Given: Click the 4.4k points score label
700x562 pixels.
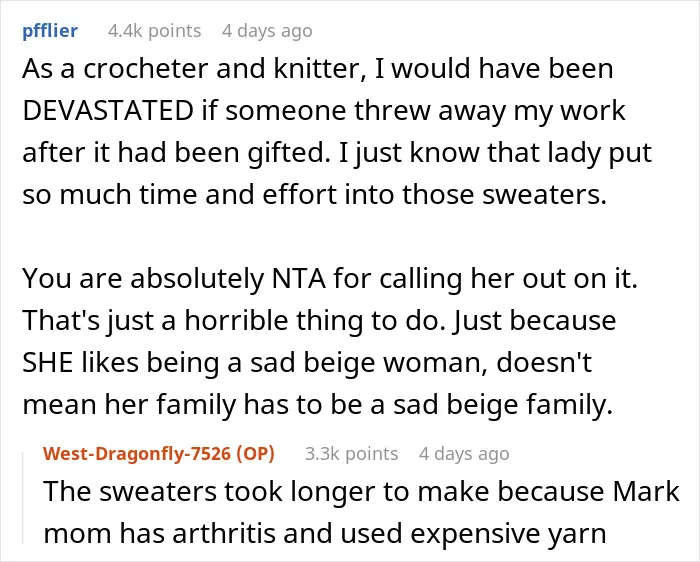Looking at the screenshot, I should 154,31.
